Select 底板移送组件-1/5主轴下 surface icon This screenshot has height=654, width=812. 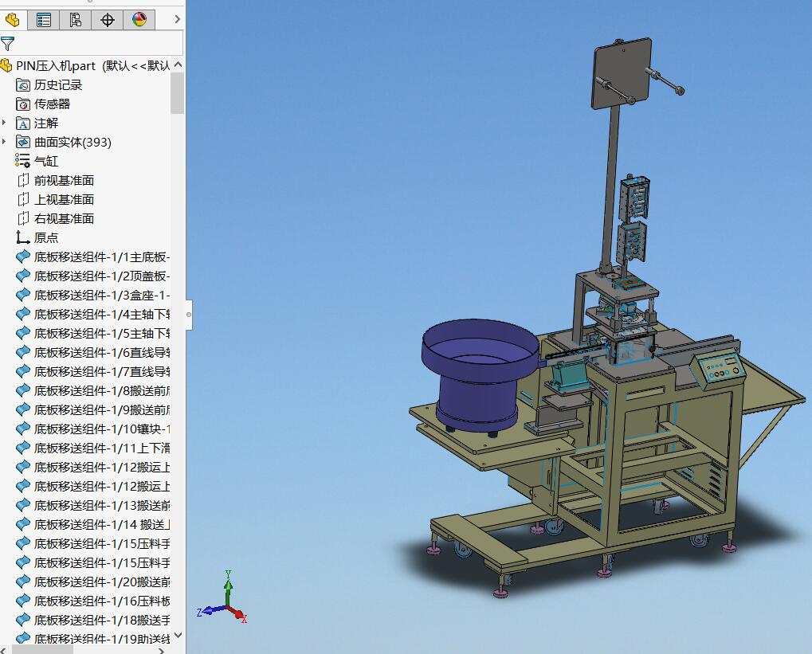[x=23, y=334]
